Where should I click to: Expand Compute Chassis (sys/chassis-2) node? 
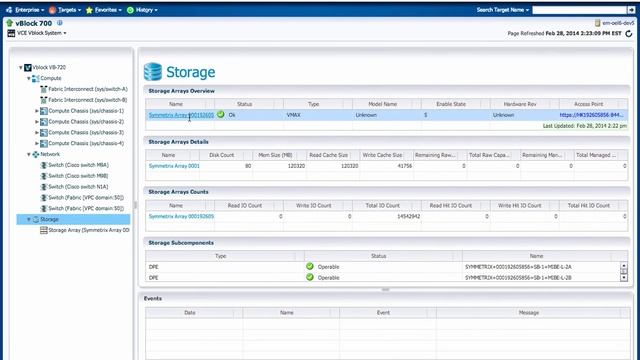[37, 122]
